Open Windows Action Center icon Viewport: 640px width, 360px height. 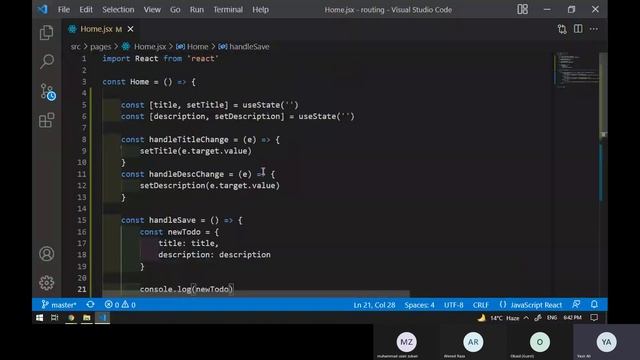pyautogui.click(x=594, y=318)
